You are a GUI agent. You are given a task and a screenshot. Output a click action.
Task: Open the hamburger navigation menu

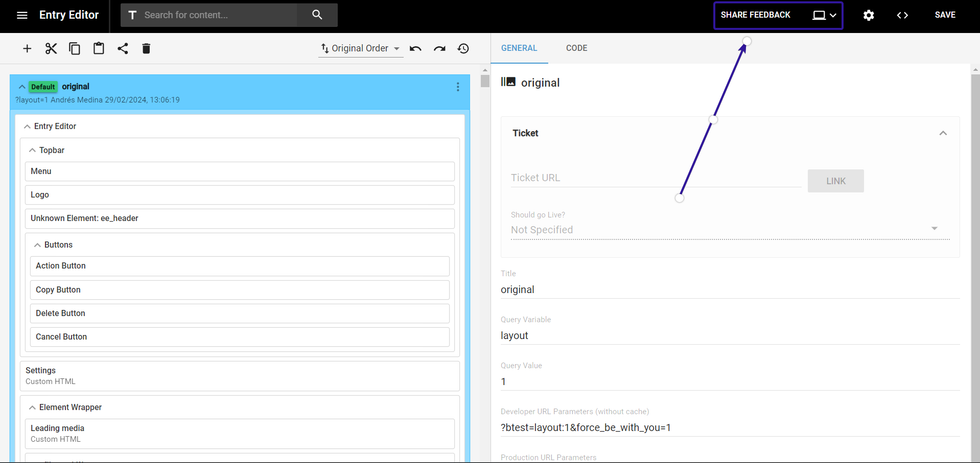tap(22, 16)
